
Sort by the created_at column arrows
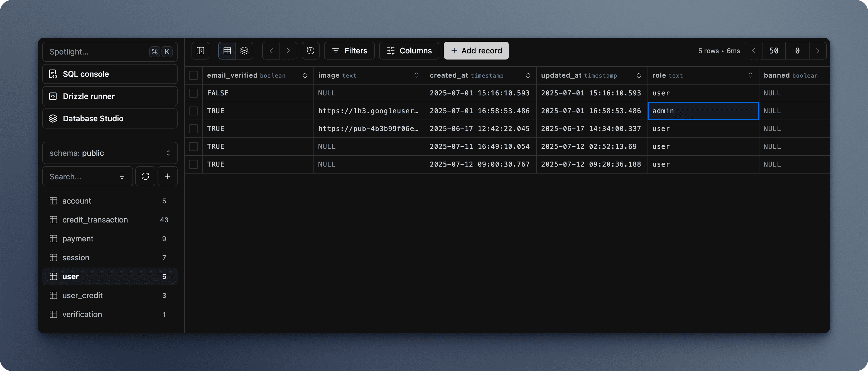coord(528,75)
